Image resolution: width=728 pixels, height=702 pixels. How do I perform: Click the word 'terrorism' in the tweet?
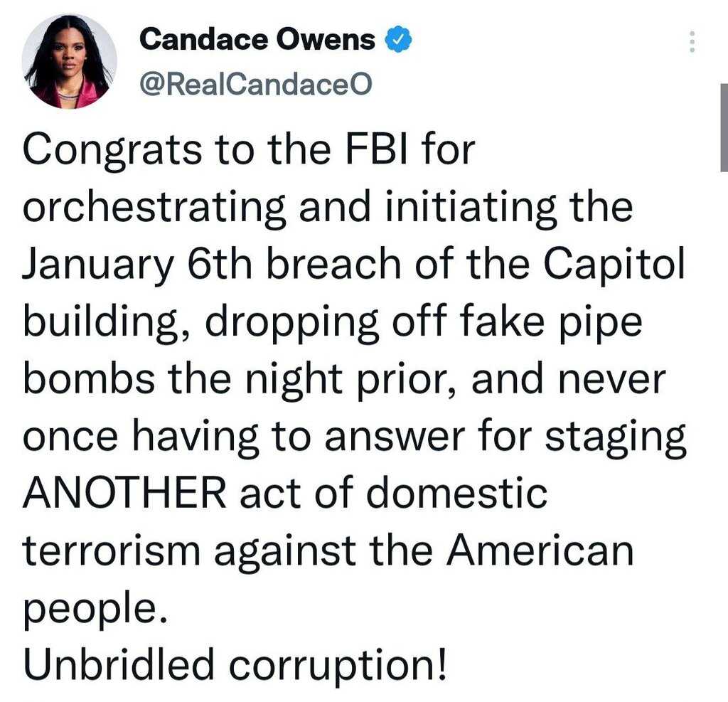click(112, 550)
